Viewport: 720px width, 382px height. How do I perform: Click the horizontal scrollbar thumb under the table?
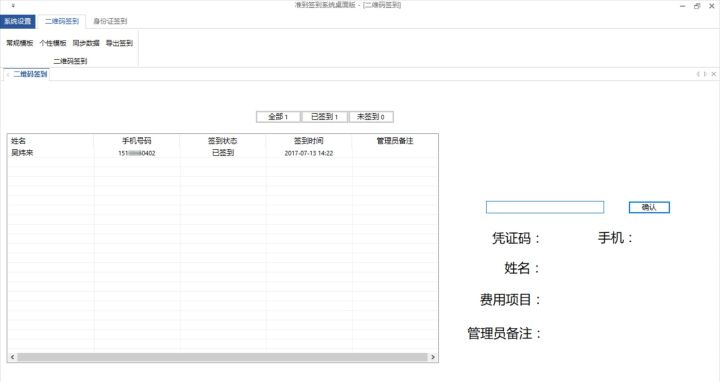tap(222, 357)
